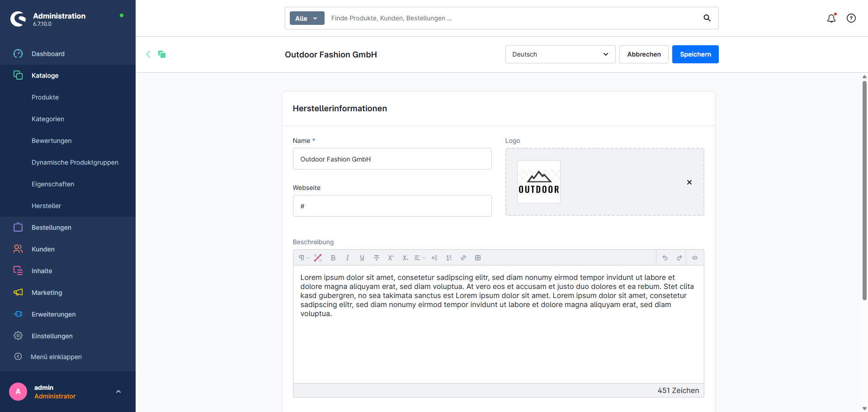This screenshot has height=412, width=868.
Task: Open the text color picker in editor toolbar
Action: coord(318,258)
